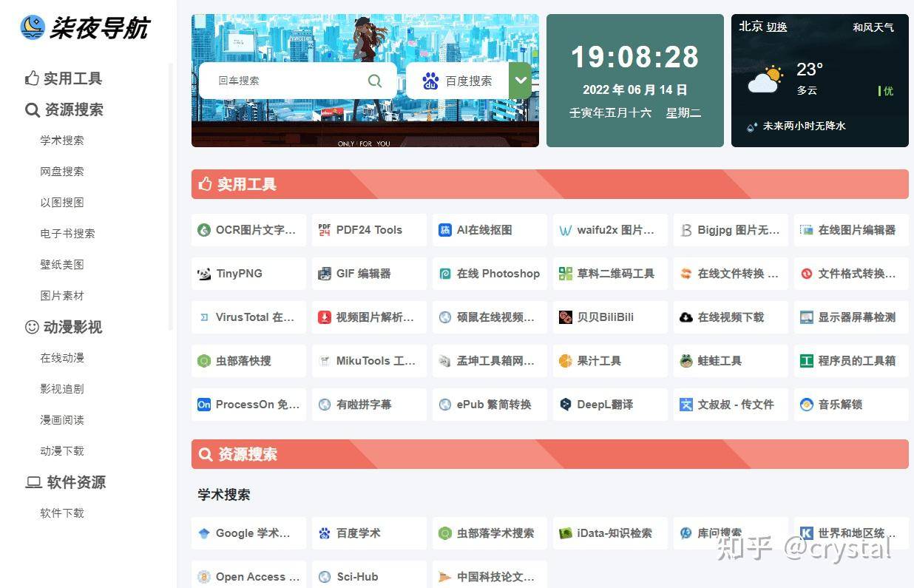
Task: Open 软件资源 in the sidebar
Action: (x=66, y=482)
